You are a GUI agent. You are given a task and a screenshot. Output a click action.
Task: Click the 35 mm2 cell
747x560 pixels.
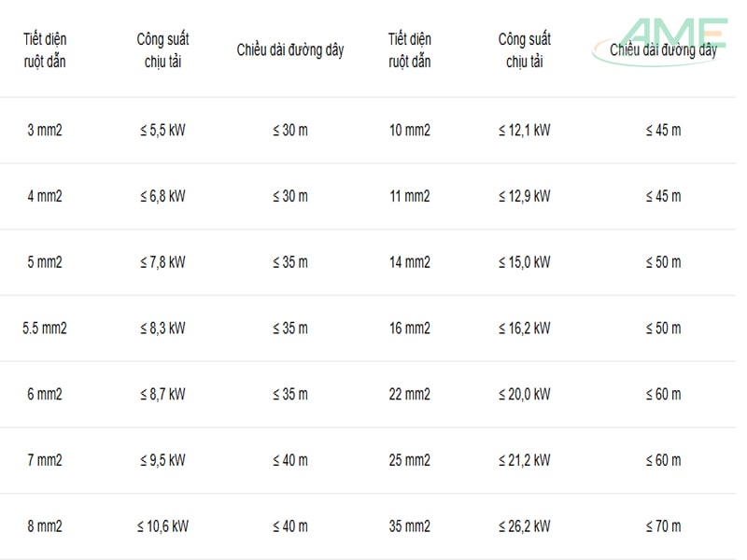click(410, 526)
